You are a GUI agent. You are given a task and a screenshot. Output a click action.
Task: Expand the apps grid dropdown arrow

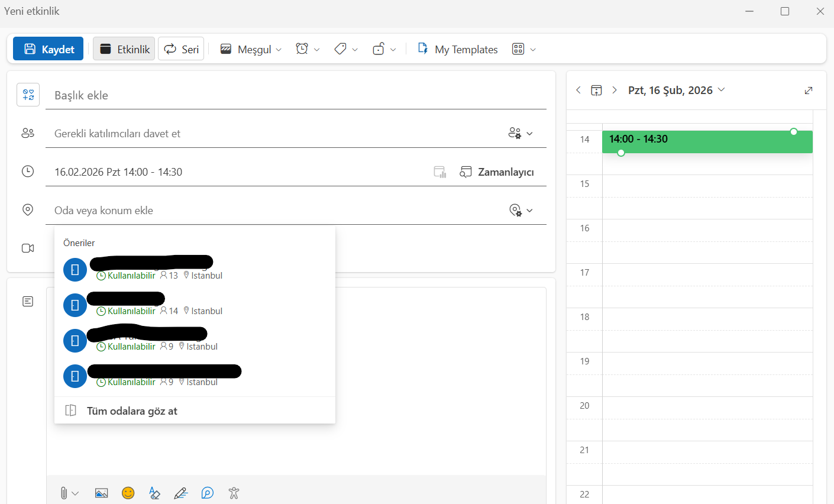point(533,50)
